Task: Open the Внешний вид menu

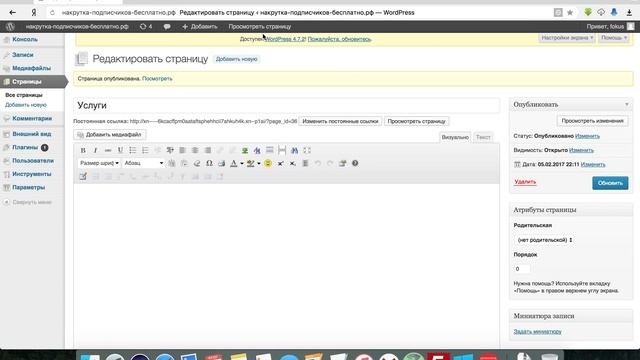Action: 31,134
